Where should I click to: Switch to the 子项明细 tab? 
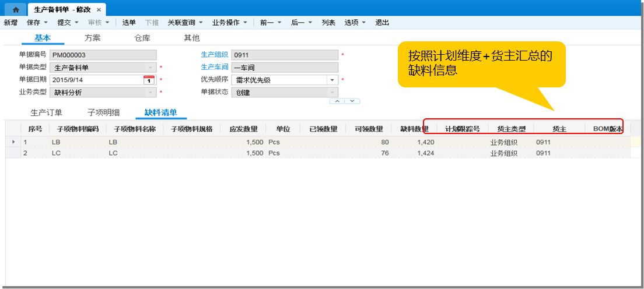103,112
